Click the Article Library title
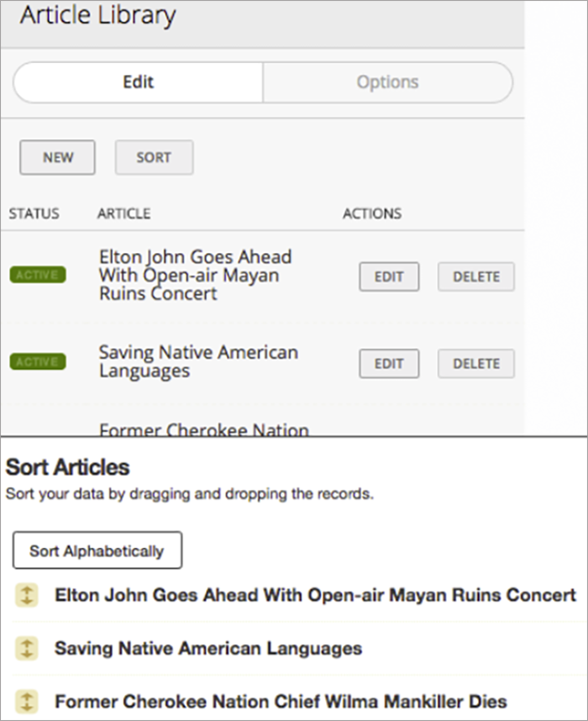Image resolution: width=588 pixels, height=721 pixels. pyautogui.click(x=98, y=16)
